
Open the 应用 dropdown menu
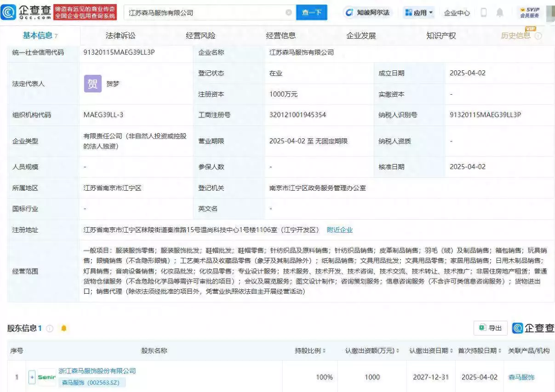[x=419, y=13]
